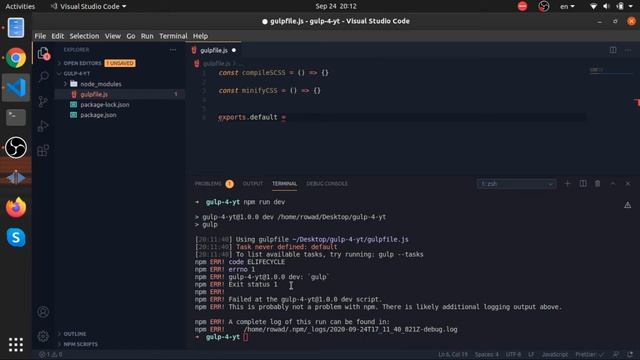The image size is (640, 360).
Task: Open Visual Studio Code app menu in top bar
Action: tap(89, 7)
